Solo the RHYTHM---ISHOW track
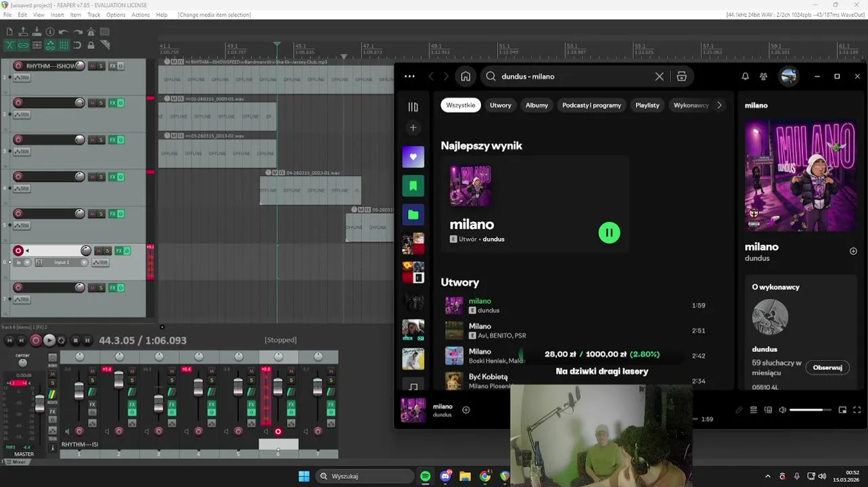This screenshot has width=868, height=487. coord(101,66)
